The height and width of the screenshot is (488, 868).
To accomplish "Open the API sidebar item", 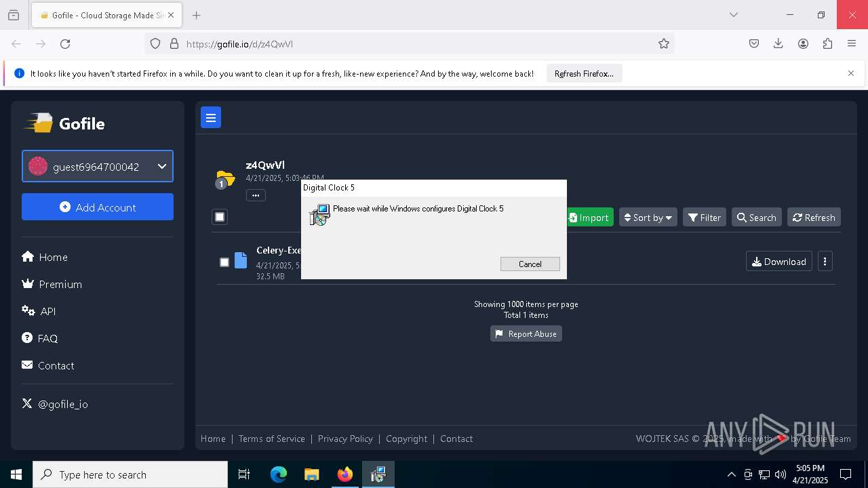I will [39, 311].
